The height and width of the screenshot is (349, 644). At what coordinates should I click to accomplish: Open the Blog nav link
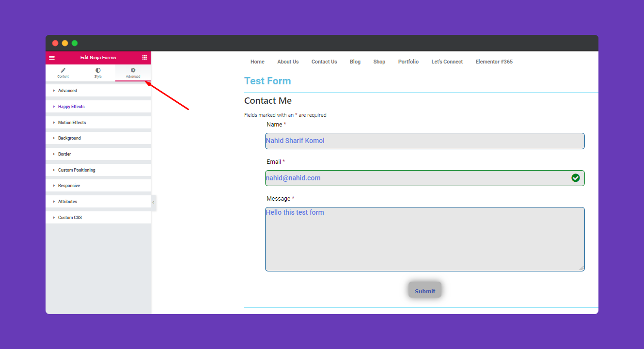[355, 62]
